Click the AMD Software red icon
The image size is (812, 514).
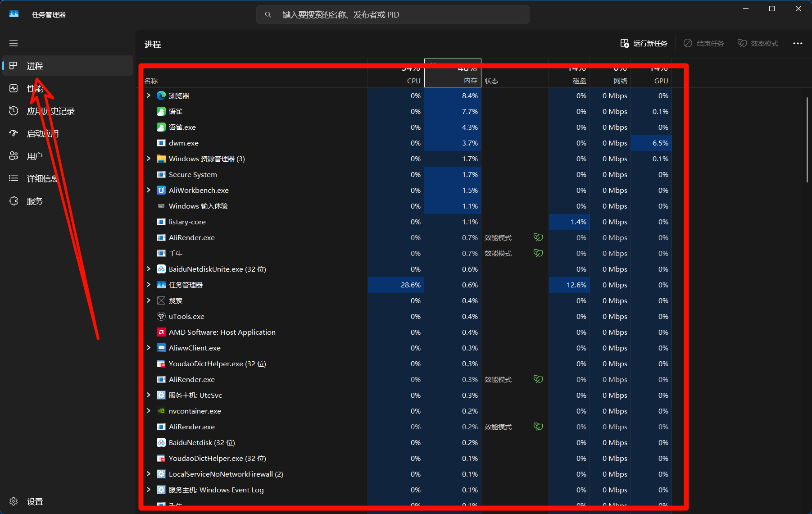pos(161,332)
